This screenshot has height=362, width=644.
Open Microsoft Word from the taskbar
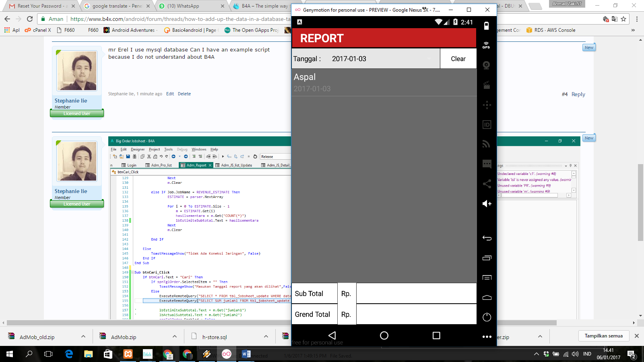[x=246, y=354]
